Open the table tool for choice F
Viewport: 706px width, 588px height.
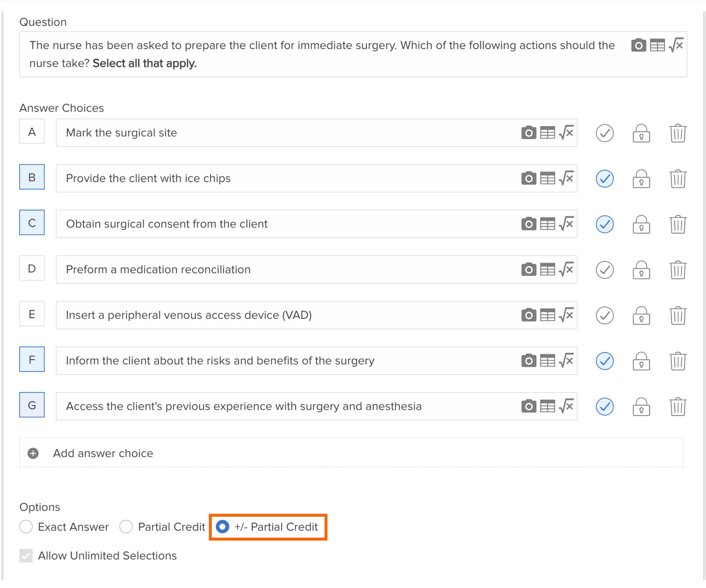click(547, 361)
